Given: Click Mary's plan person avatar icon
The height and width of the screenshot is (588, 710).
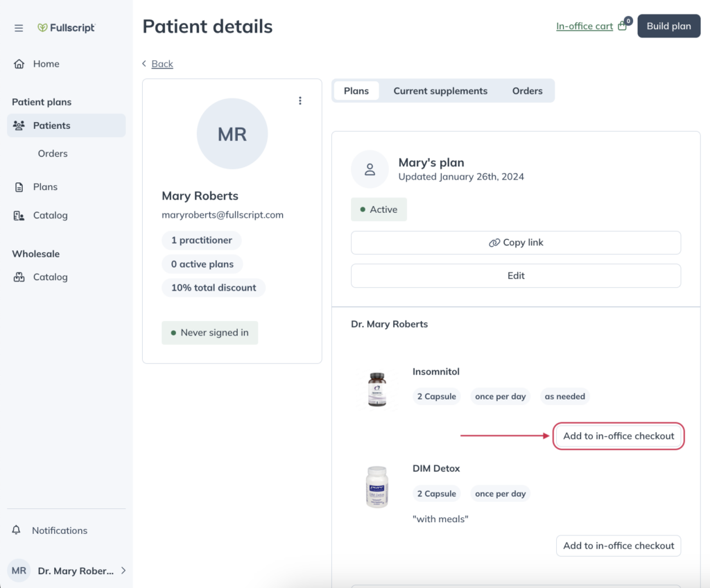Looking at the screenshot, I should (x=370, y=169).
